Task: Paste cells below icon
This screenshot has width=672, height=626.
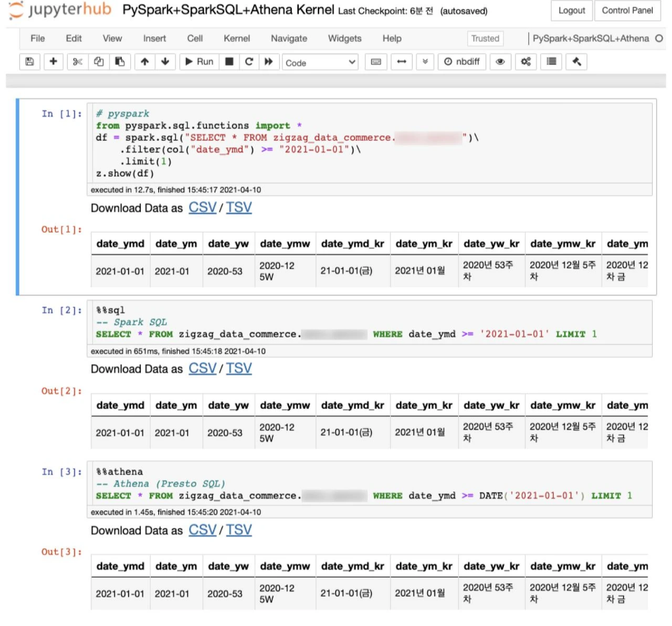Action: pos(120,62)
